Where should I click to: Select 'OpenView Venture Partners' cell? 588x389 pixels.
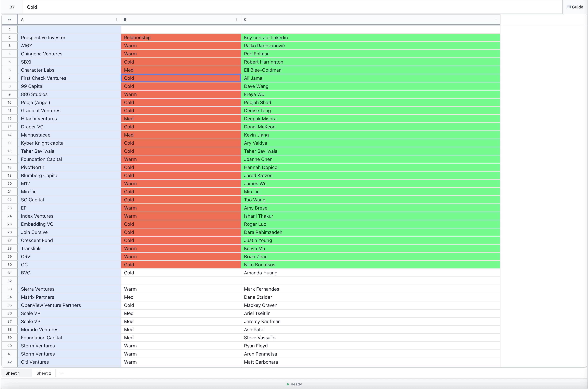tap(69, 305)
